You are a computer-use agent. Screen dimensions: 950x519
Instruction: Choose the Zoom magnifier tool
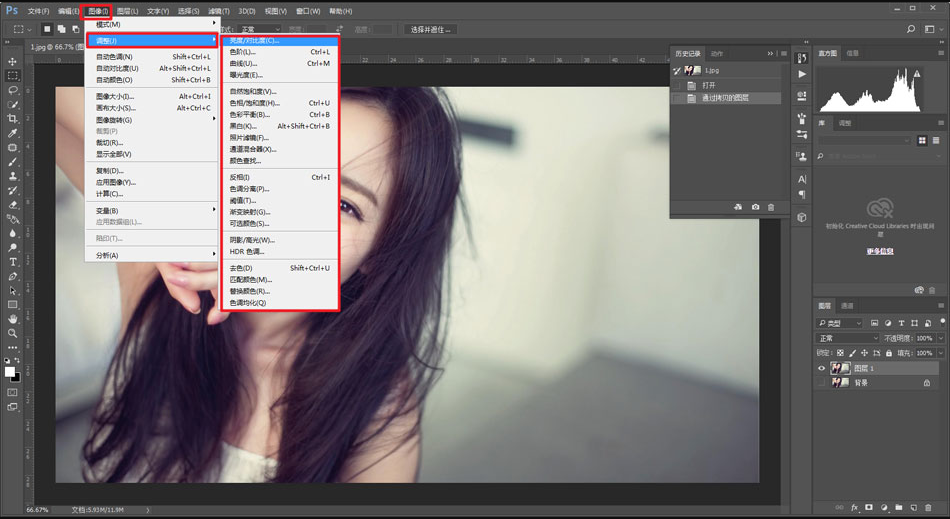coord(13,333)
